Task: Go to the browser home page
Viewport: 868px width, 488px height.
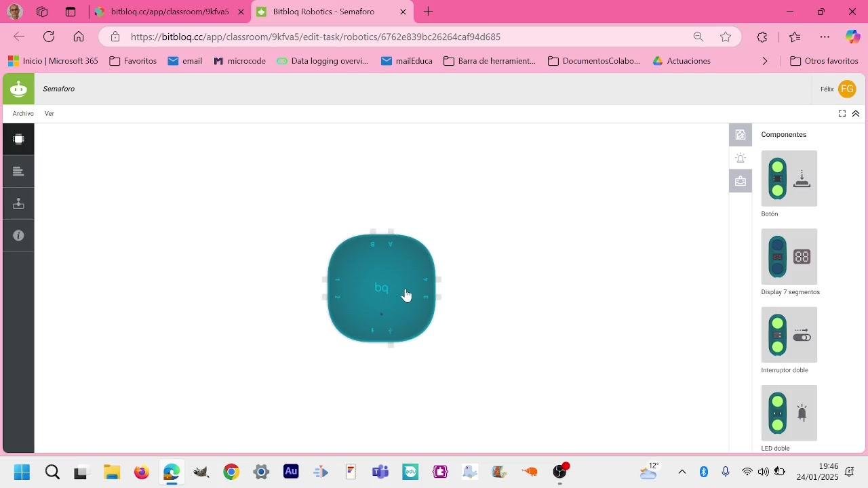Action: tap(79, 37)
